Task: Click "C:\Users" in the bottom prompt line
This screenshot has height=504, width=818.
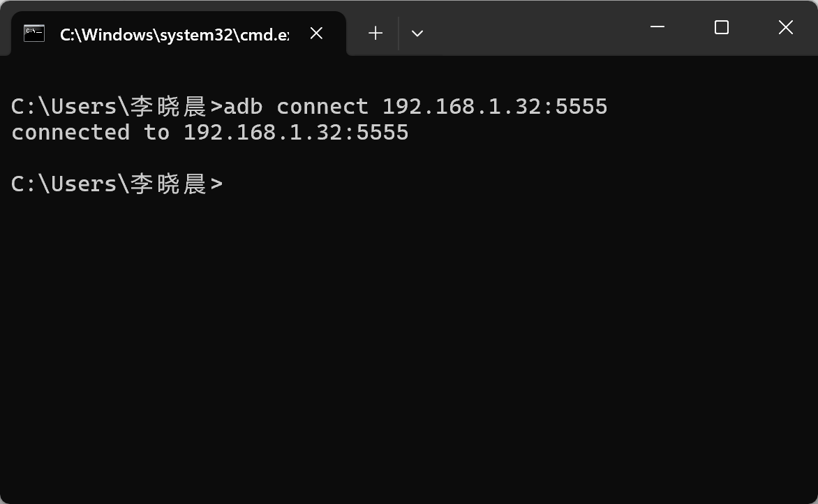Action: point(64,184)
